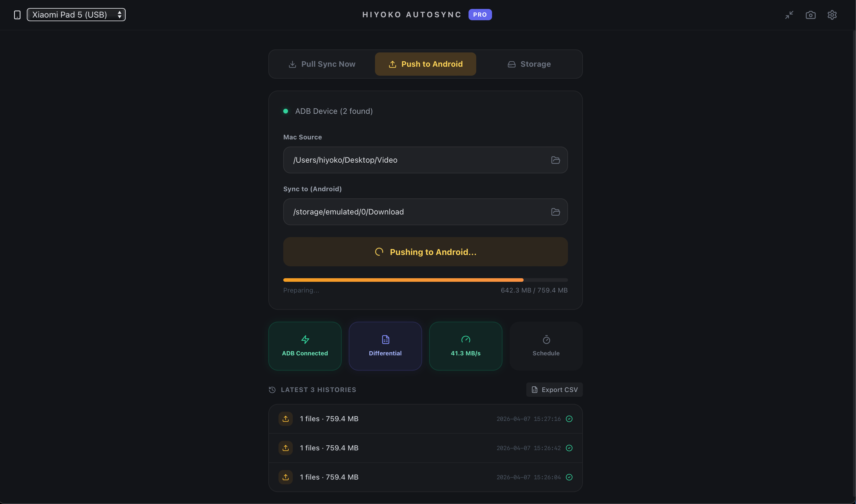Switch to the Pull Sync Now tab

coord(322,64)
